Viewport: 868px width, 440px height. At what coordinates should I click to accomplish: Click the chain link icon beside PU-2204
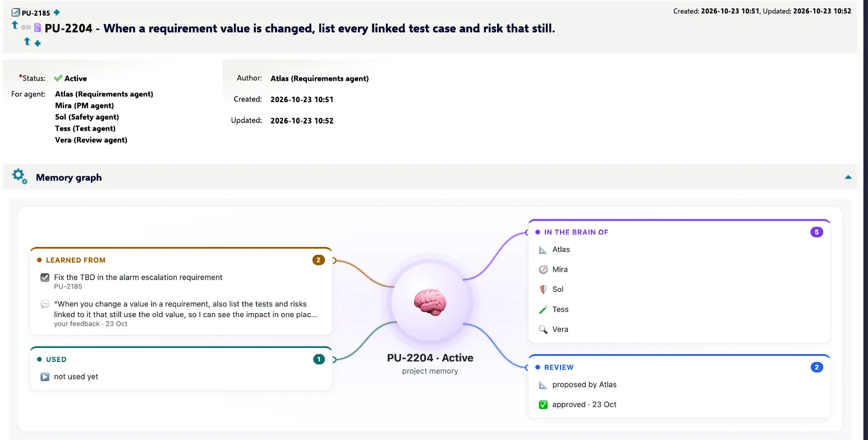point(26,27)
